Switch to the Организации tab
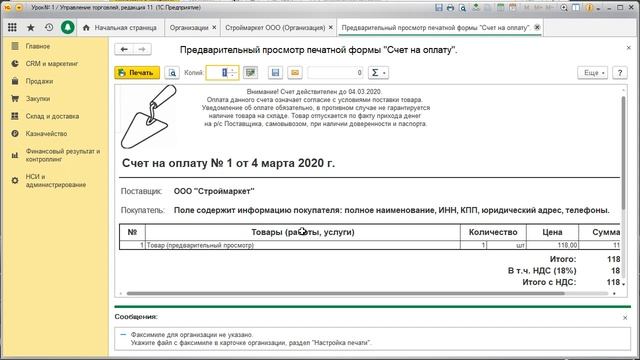Screen dimensions: 640x360 (x=189, y=28)
